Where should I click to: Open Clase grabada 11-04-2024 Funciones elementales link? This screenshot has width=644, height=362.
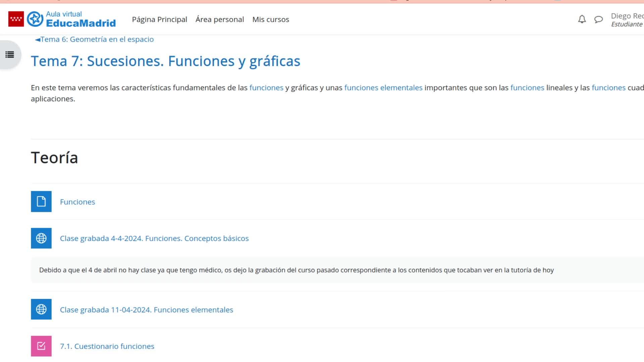[x=147, y=310]
